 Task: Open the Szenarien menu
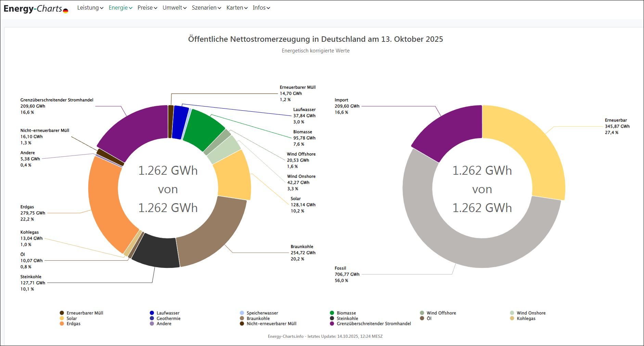tap(206, 8)
